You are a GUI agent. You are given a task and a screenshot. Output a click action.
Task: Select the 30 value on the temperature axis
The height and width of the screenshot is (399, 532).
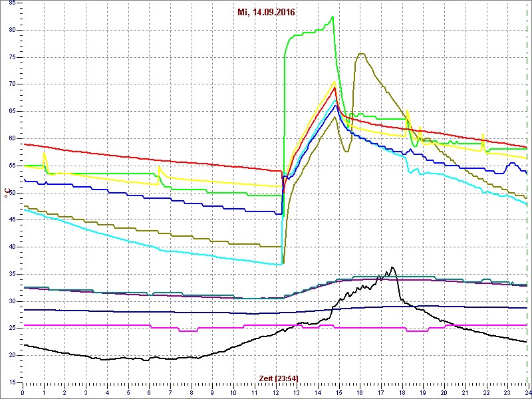[x=11, y=301]
